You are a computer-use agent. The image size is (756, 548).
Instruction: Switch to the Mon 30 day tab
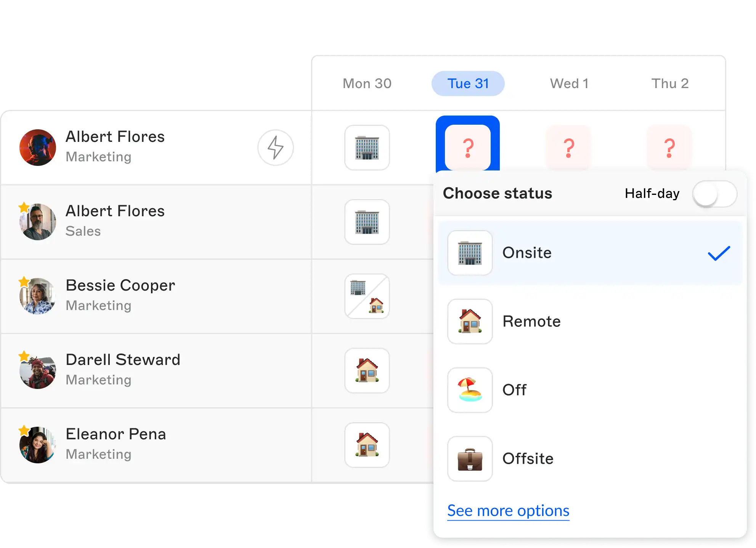(367, 84)
